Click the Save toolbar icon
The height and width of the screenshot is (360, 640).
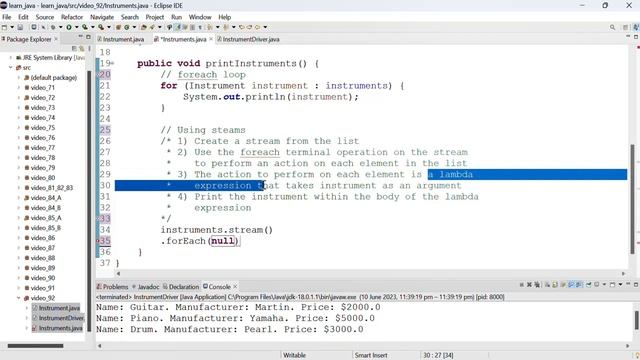click(x=20, y=27)
